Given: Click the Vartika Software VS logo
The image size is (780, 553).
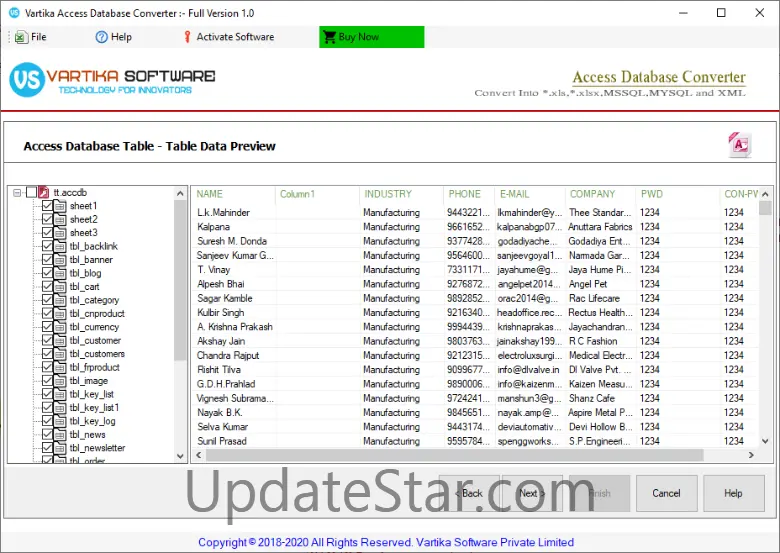Looking at the screenshot, I should click(26, 80).
